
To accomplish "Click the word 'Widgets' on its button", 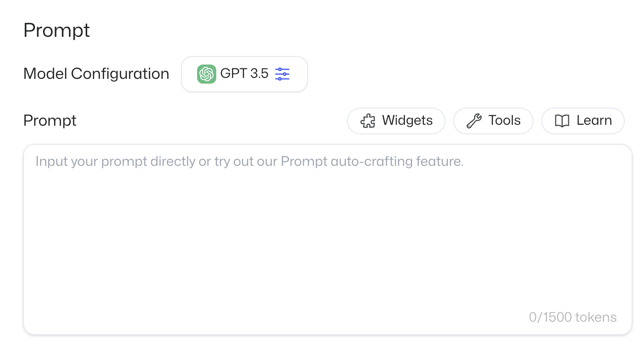I will [407, 121].
